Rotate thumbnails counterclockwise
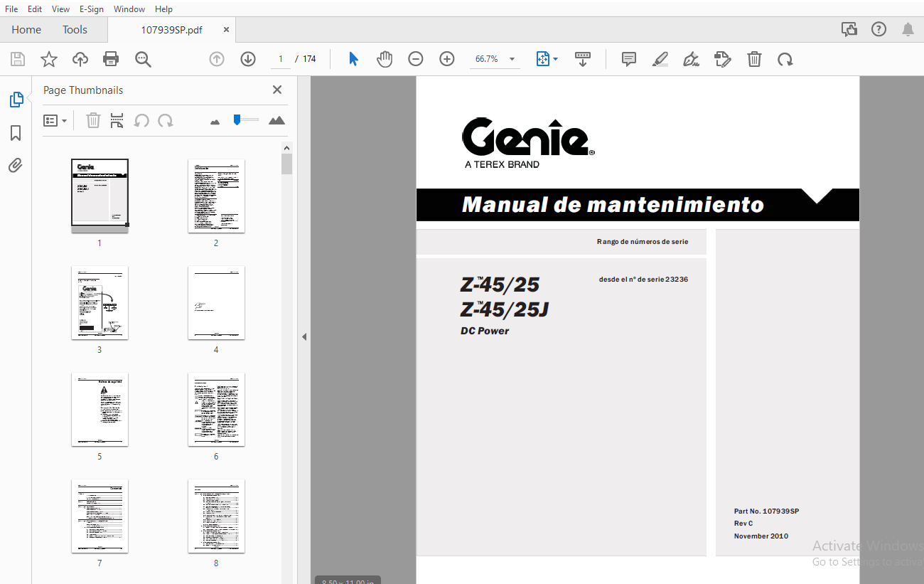The height and width of the screenshot is (584, 924). [x=141, y=121]
